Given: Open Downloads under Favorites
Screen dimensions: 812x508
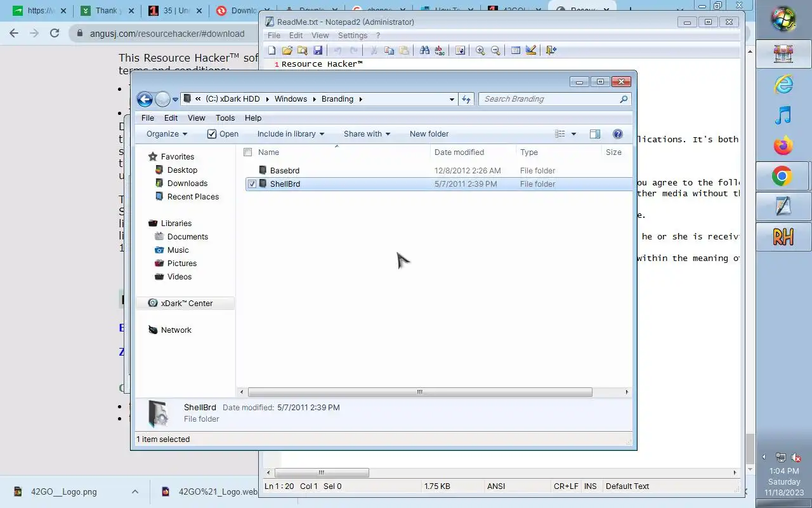Looking at the screenshot, I should [187, 184].
